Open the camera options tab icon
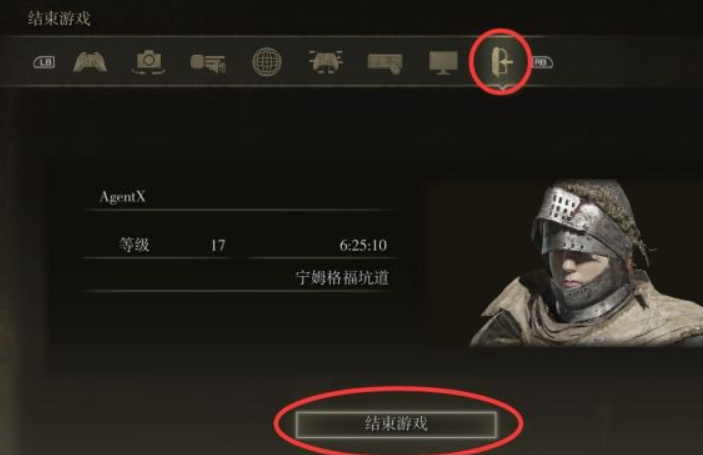This screenshot has width=703, height=455. tap(149, 62)
